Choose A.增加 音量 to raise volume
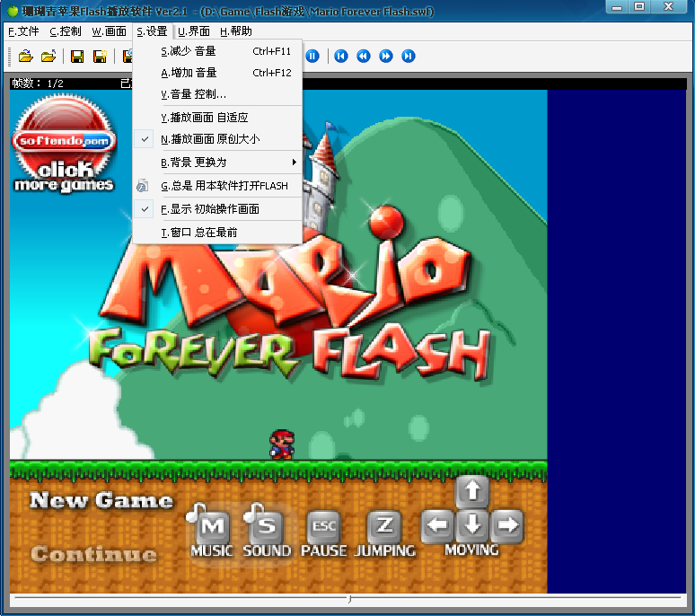 tap(217, 72)
